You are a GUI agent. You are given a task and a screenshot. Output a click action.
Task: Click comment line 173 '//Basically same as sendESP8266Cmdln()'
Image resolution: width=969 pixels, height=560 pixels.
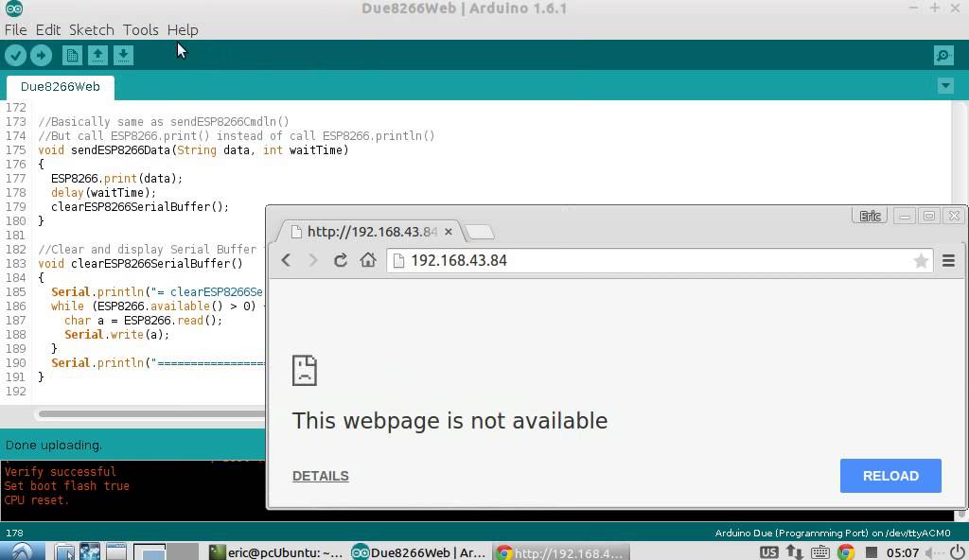click(164, 122)
